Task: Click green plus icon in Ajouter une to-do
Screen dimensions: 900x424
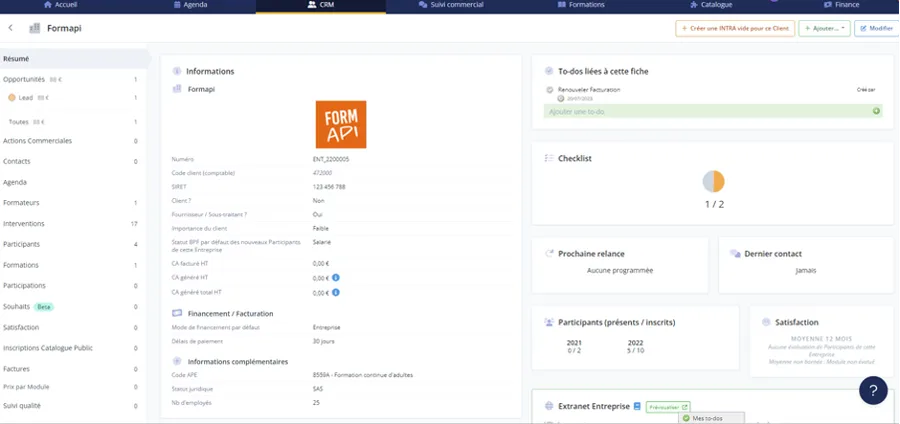Action: (x=876, y=111)
